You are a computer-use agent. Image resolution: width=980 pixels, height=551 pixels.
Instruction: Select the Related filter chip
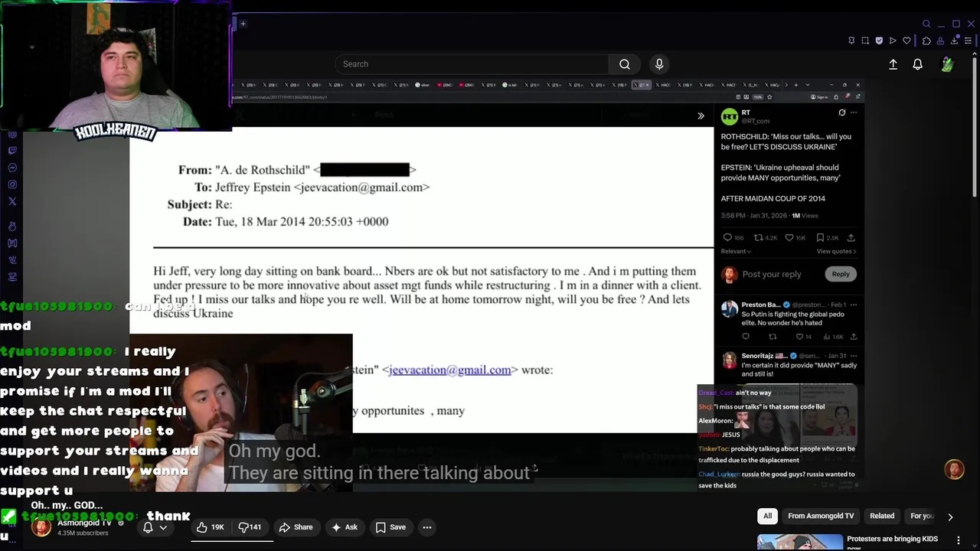[882, 516]
